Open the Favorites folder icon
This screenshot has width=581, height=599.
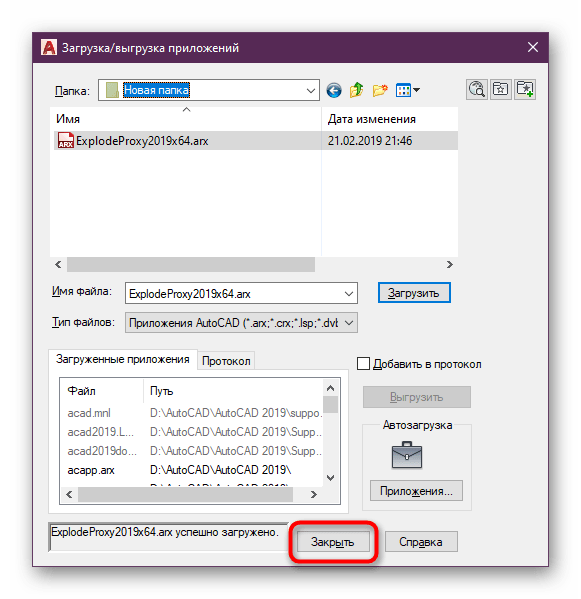(x=500, y=90)
